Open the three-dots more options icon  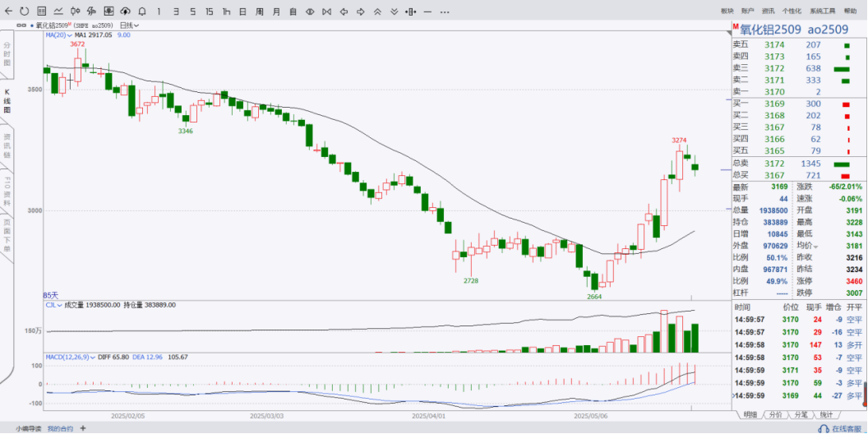445,12
